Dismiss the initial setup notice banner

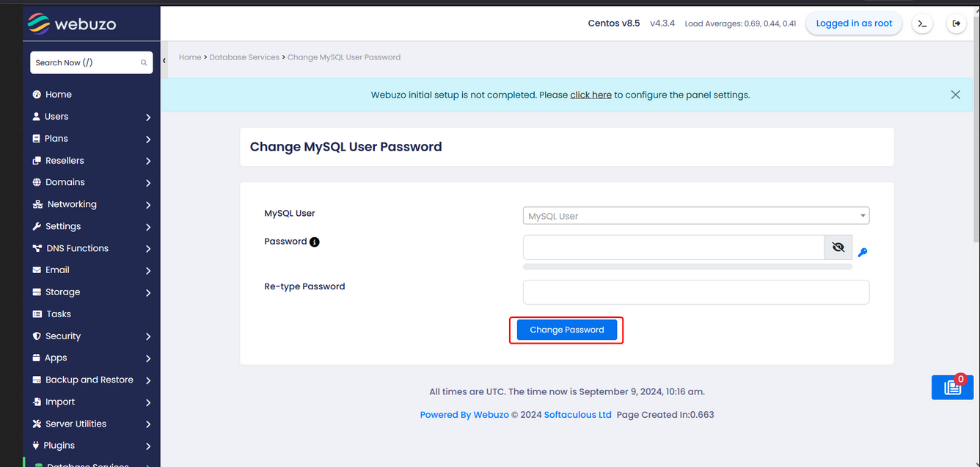pos(955,95)
